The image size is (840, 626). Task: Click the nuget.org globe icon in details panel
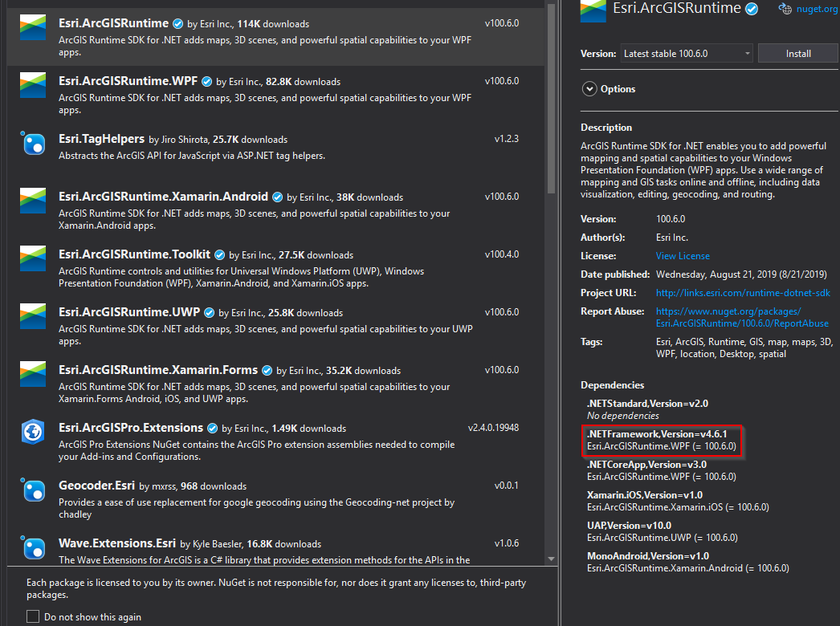[785, 9]
